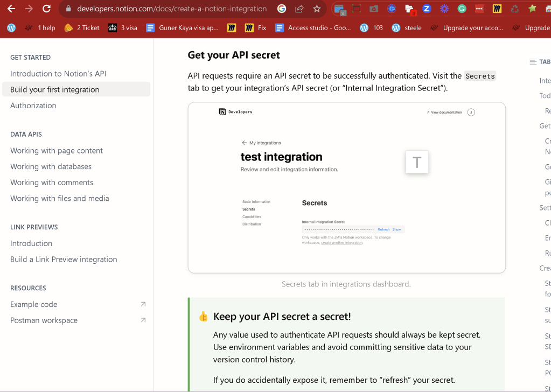Screen dimensions: 551x392
Task: Open the green Grammarly extension icon
Action: point(462,9)
